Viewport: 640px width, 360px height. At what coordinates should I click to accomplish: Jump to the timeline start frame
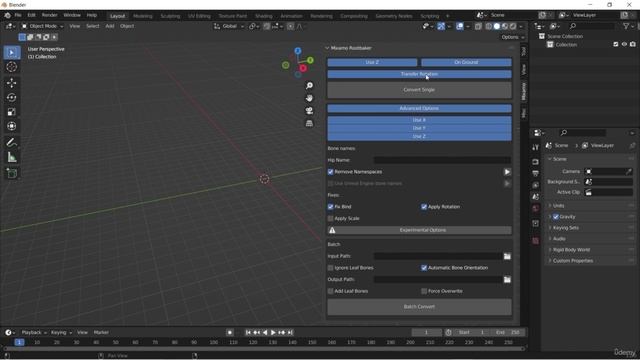(248, 333)
